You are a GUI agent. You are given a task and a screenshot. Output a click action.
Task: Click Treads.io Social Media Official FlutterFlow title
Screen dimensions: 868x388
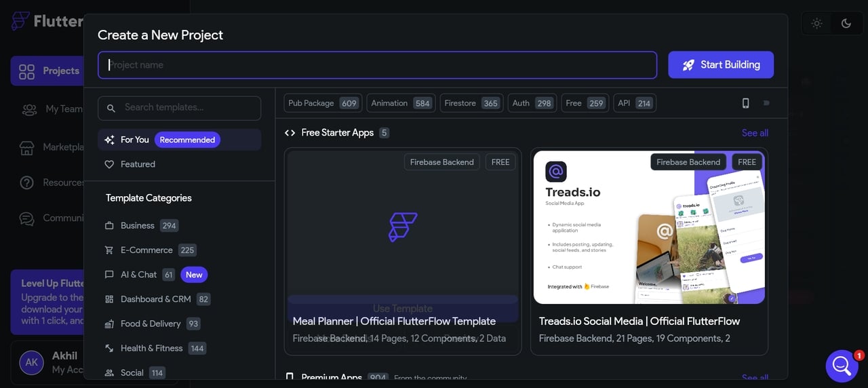click(639, 322)
